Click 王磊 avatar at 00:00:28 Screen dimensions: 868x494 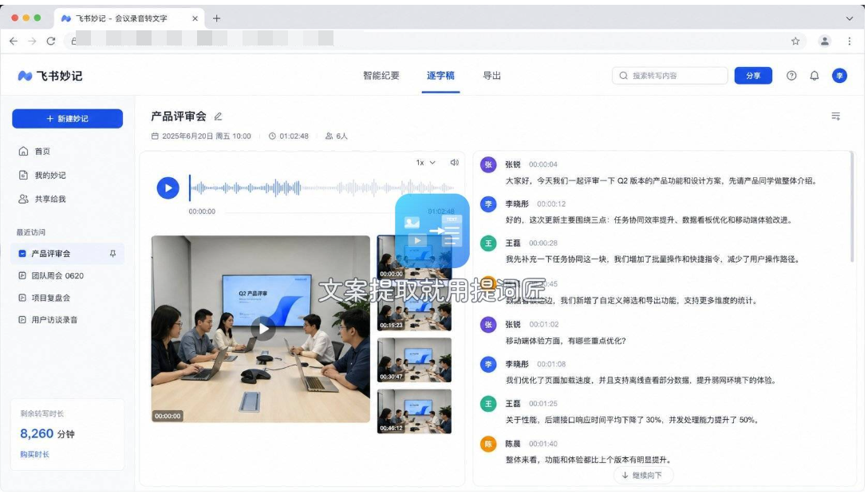click(488, 243)
